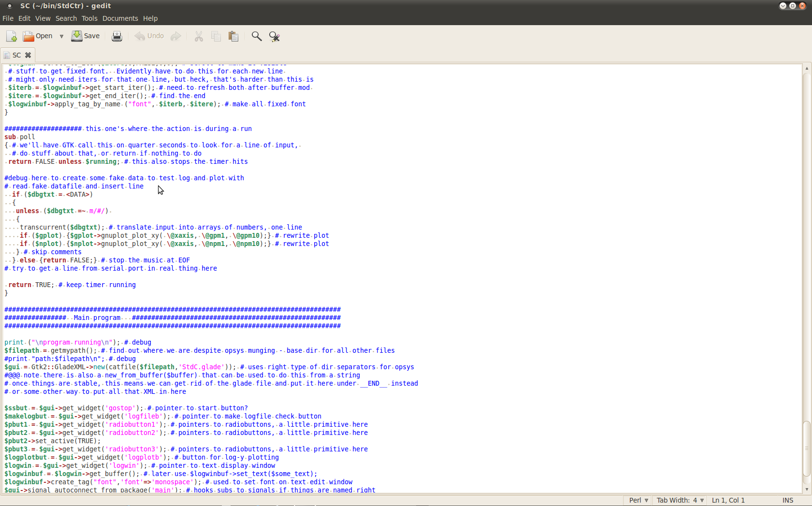Click the line with 'radiobutton3'
812x506 pixels.
tap(186, 449)
